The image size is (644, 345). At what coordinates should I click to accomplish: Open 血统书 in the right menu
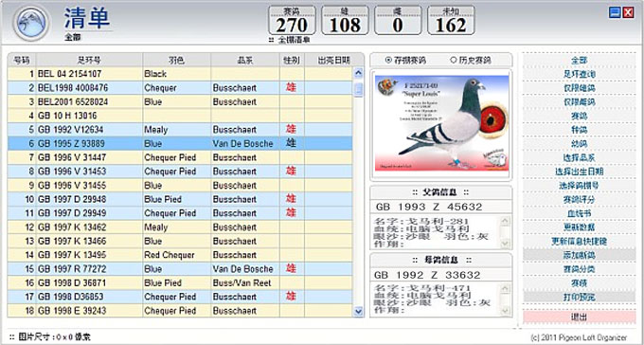pyautogui.click(x=579, y=213)
